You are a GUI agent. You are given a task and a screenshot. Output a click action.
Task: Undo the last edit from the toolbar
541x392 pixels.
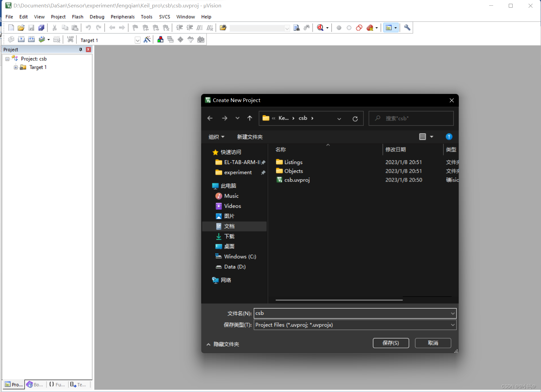click(88, 28)
